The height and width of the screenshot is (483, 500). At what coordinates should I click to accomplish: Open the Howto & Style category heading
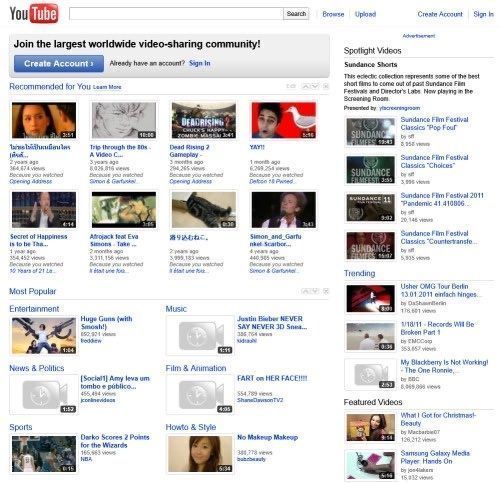tap(191, 427)
